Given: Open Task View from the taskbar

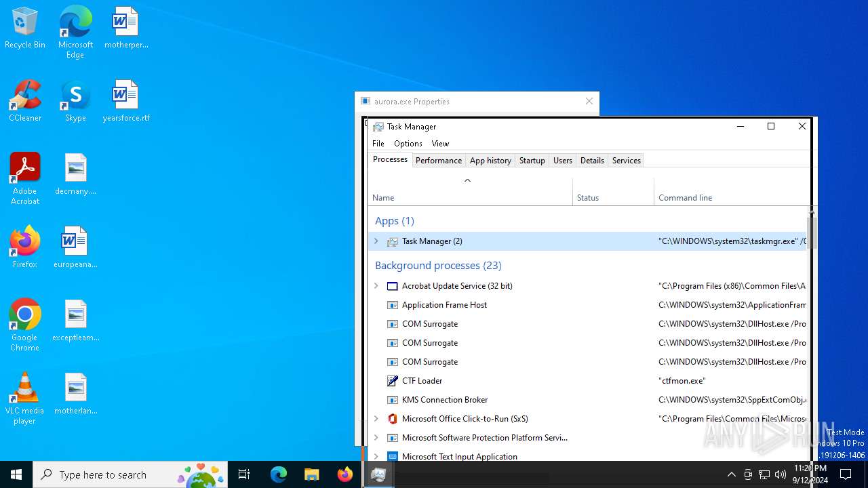Looking at the screenshot, I should (244, 474).
